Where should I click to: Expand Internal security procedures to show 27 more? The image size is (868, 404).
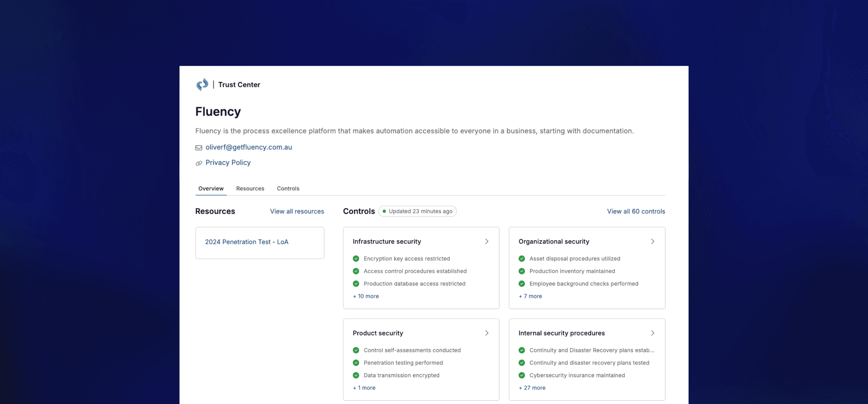click(532, 387)
